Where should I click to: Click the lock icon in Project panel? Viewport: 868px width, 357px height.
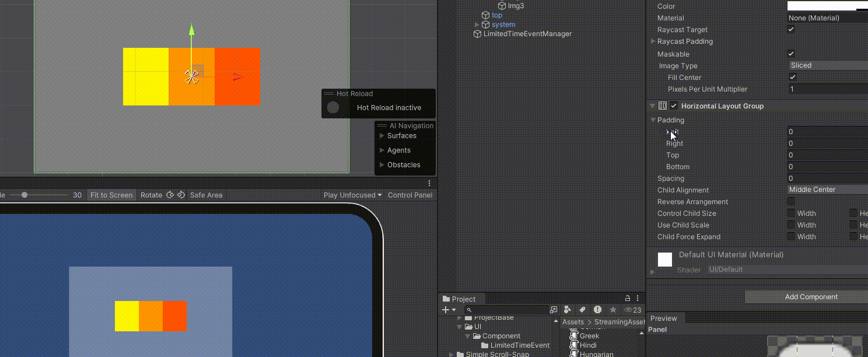[628, 299]
